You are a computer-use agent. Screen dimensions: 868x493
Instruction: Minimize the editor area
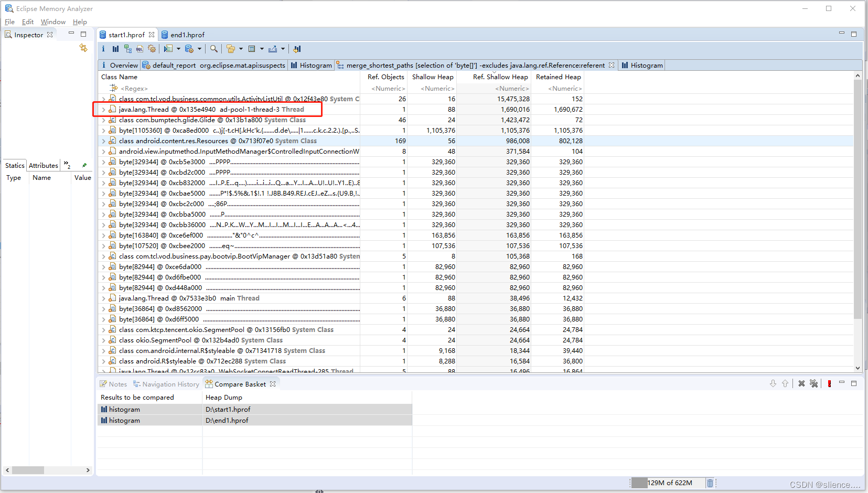[x=842, y=33]
